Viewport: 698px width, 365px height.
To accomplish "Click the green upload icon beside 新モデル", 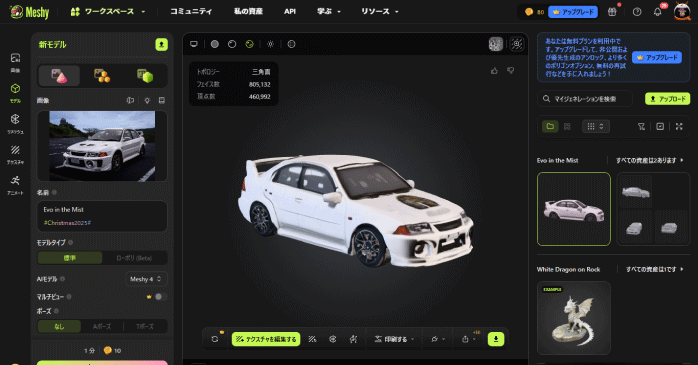I will pyautogui.click(x=162, y=45).
